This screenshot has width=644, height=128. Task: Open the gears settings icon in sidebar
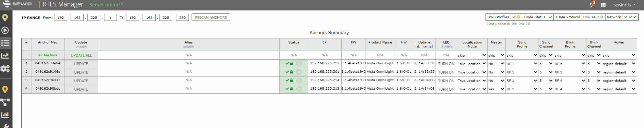5,69
